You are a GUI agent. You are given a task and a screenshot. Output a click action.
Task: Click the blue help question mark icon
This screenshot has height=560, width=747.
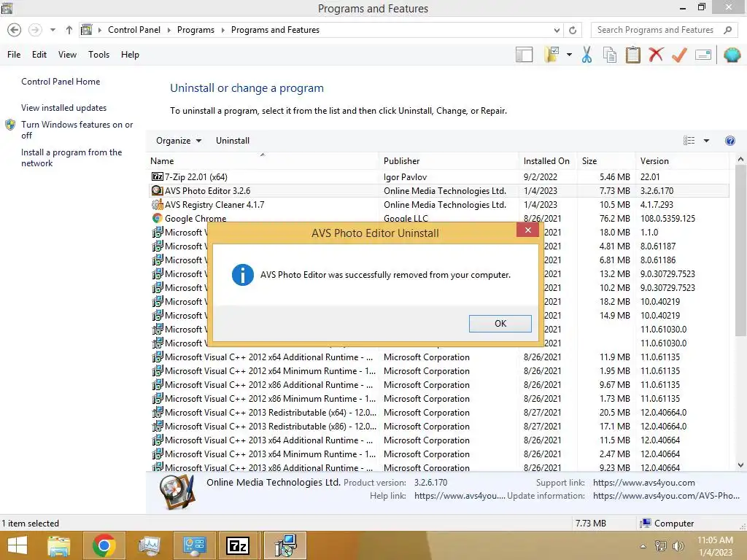pyautogui.click(x=729, y=141)
